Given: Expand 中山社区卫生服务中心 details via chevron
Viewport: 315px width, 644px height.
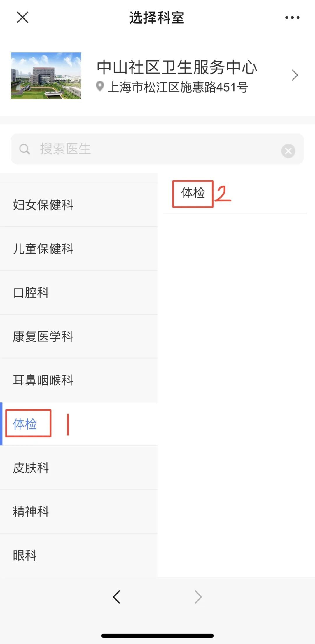Looking at the screenshot, I should click(x=295, y=75).
